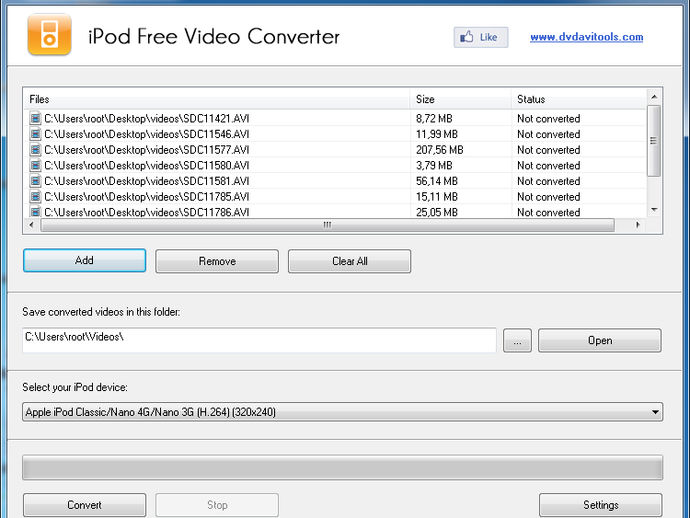This screenshot has width=690, height=518.
Task: Select the SDC11580.AVI file path
Action: (147, 165)
